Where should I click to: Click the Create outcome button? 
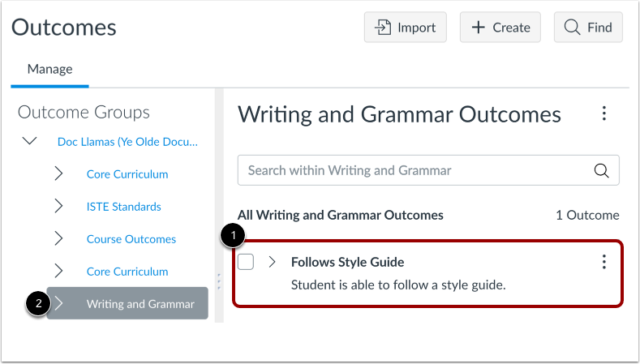500,28
